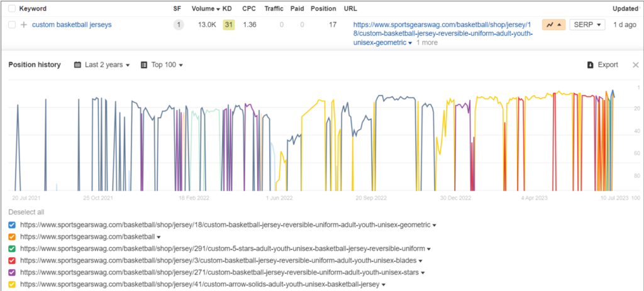The image size is (644, 291).
Task: Toggle the position history chart icon button
Action: point(553,25)
